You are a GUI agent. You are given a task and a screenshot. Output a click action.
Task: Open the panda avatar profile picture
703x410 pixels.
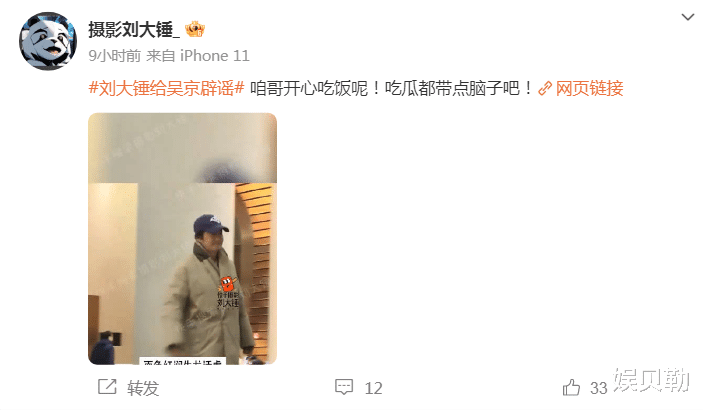point(48,41)
